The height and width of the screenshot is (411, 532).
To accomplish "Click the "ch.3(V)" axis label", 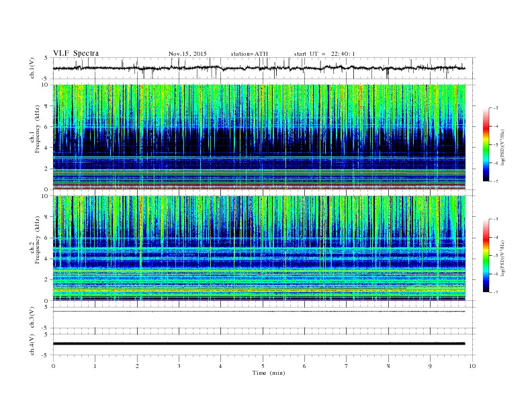I will click(x=32, y=318).
